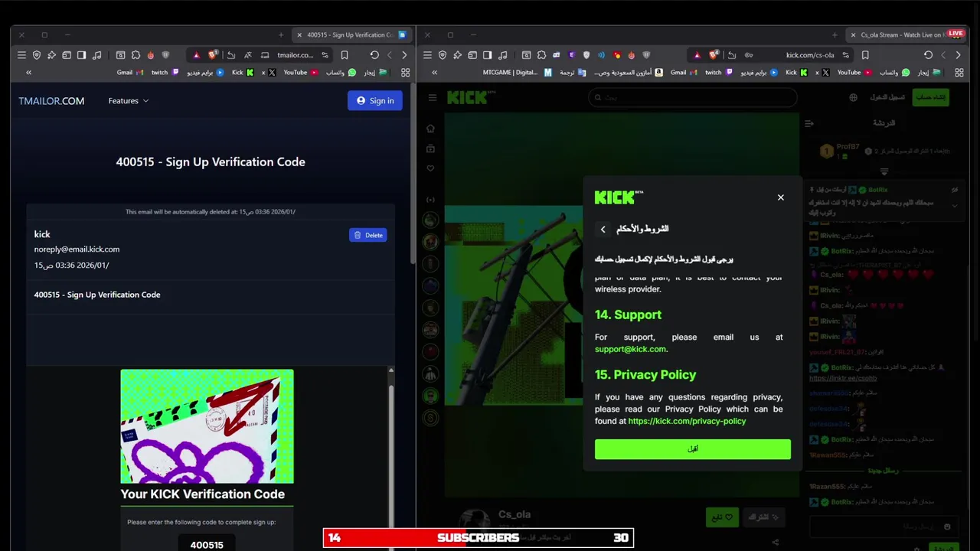The image size is (980, 551).
Task: Open extensions puzzle icon in Kick browser window
Action: 541,55
